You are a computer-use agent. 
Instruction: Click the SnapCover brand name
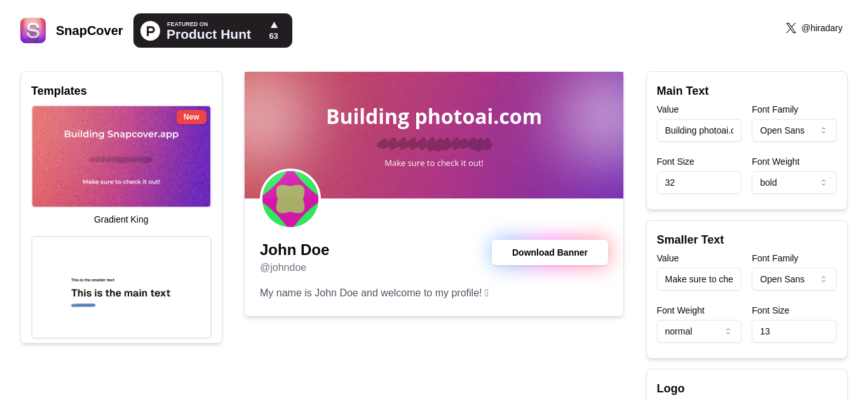click(90, 31)
